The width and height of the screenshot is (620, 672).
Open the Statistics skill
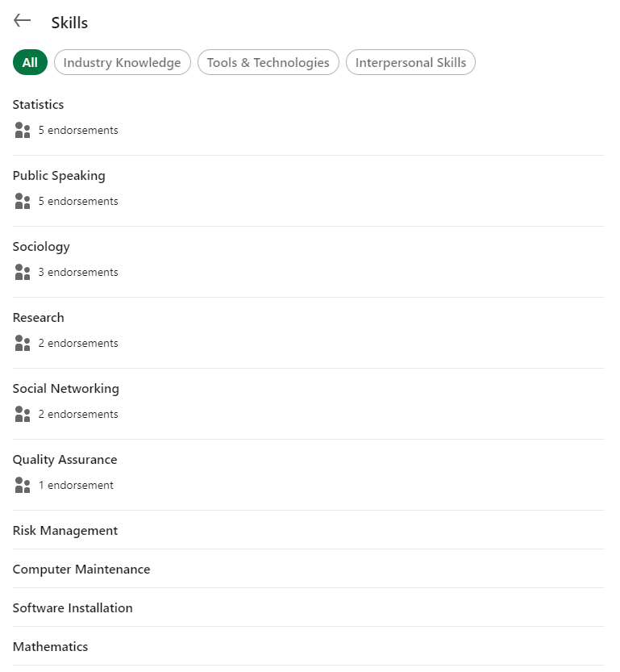38,105
